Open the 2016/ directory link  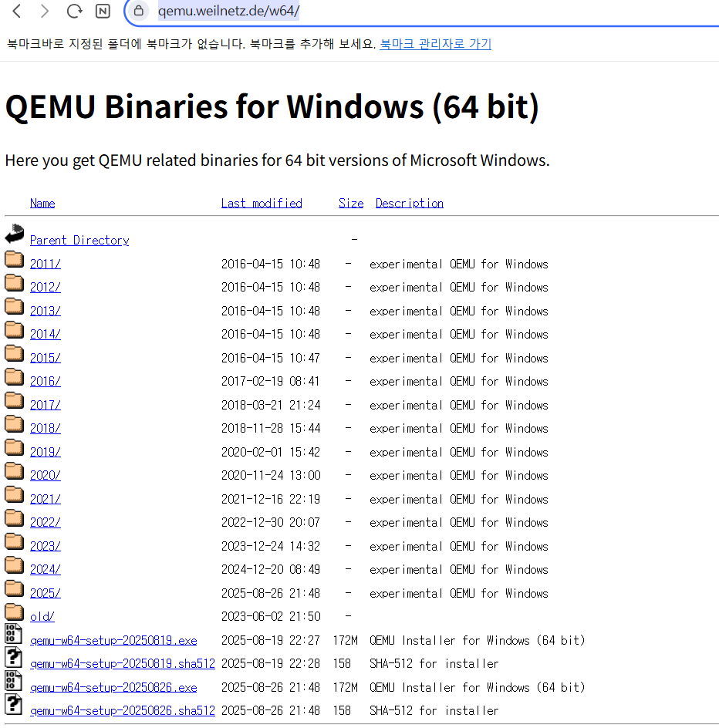tap(45, 381)
